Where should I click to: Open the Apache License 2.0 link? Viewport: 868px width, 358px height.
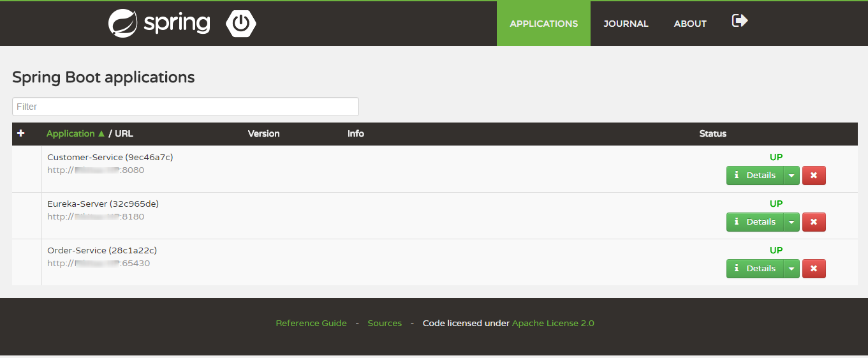pos(553,324)
